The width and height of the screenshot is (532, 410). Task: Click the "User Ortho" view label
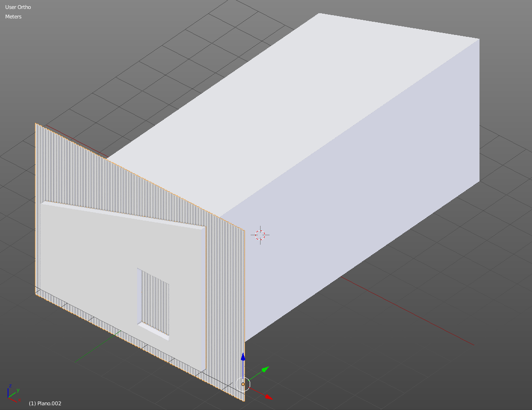[18, 7]
